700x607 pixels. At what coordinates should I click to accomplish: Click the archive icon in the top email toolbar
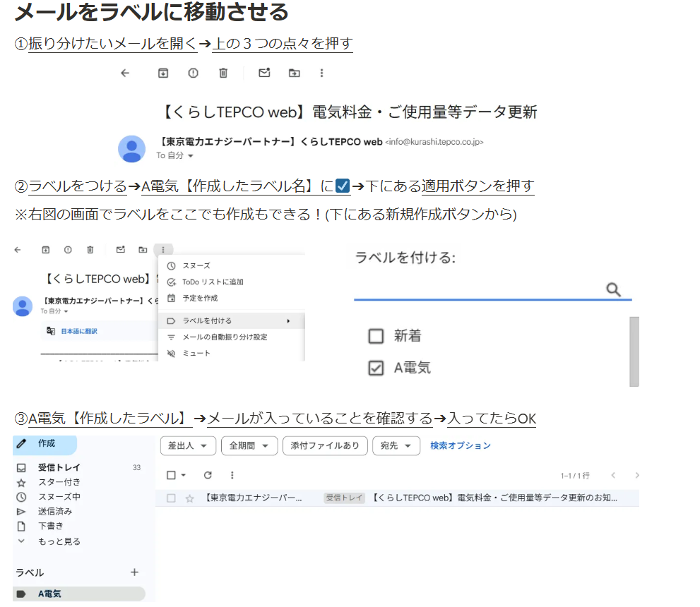[163, 73]
